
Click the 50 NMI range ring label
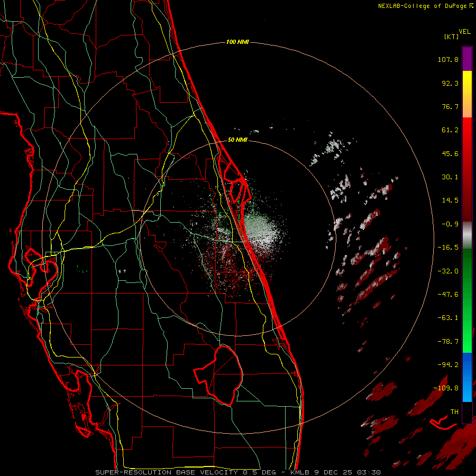(237, 140)
